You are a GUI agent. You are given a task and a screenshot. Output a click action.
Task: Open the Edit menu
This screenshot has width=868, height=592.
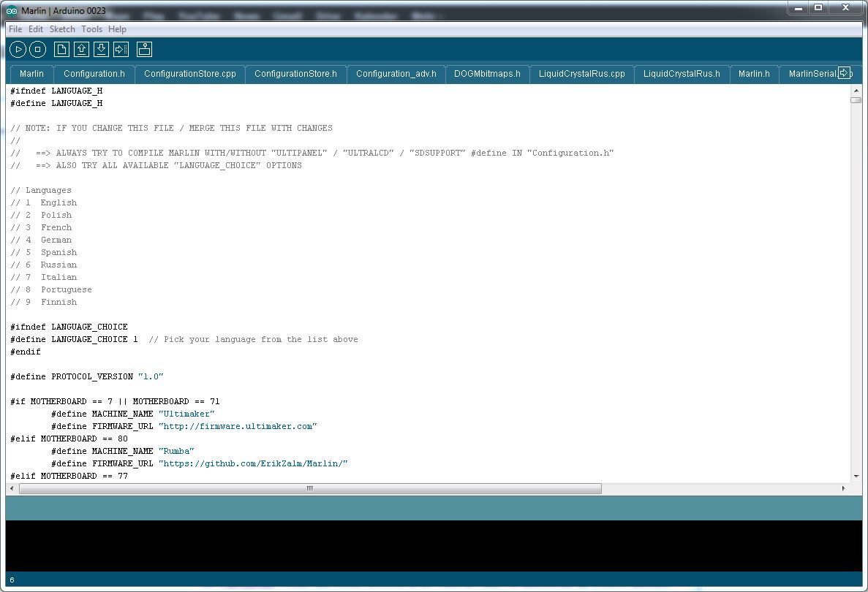click(35, 29)
